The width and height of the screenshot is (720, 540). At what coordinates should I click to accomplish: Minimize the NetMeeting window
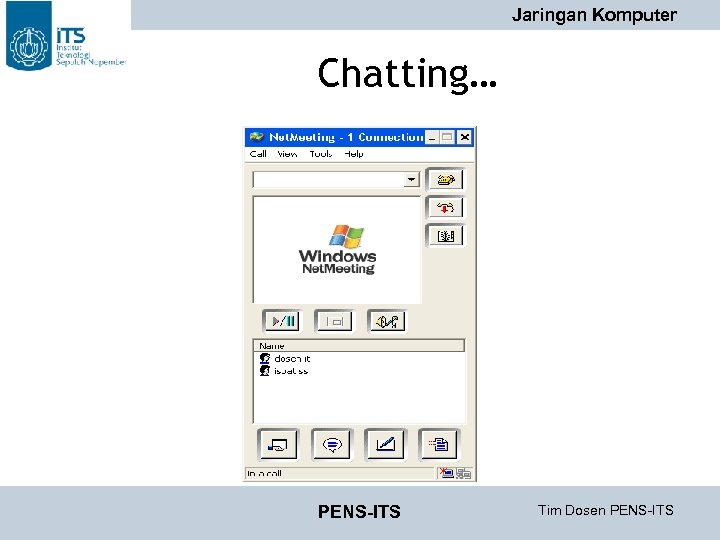coord(432,137)
